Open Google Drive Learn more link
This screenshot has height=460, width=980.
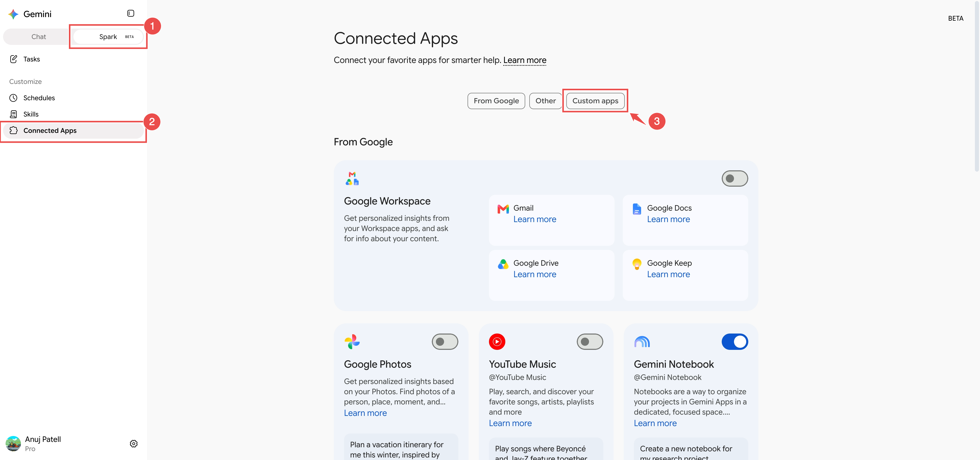[534, 274]
